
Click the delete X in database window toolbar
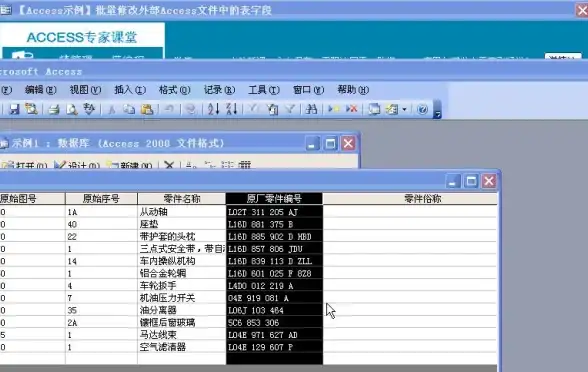(169, 165)
